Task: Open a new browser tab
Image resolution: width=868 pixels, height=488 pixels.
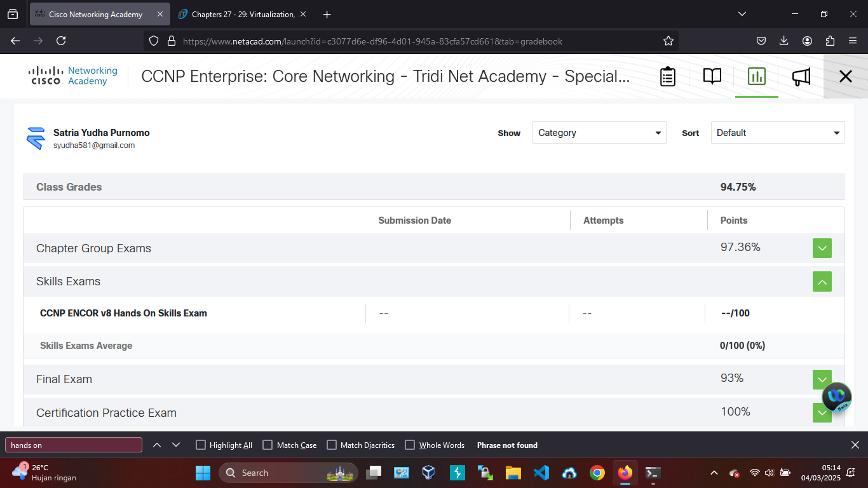Action: point(327,14)
